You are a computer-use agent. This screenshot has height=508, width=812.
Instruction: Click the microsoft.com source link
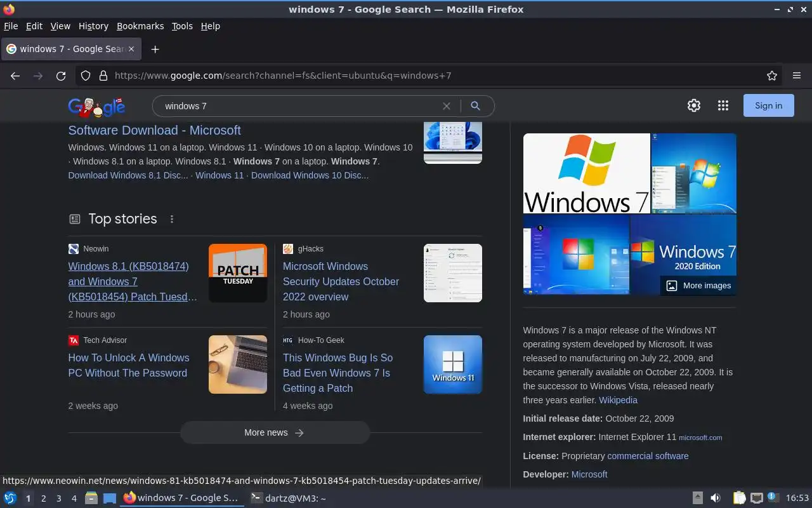point(700,438)
